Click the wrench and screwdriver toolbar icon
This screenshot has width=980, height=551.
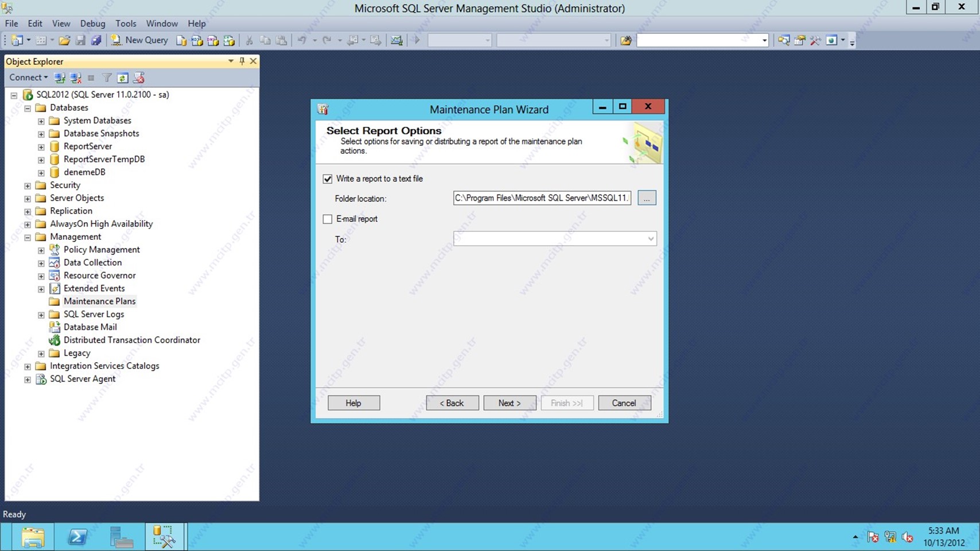click(815, 40)
